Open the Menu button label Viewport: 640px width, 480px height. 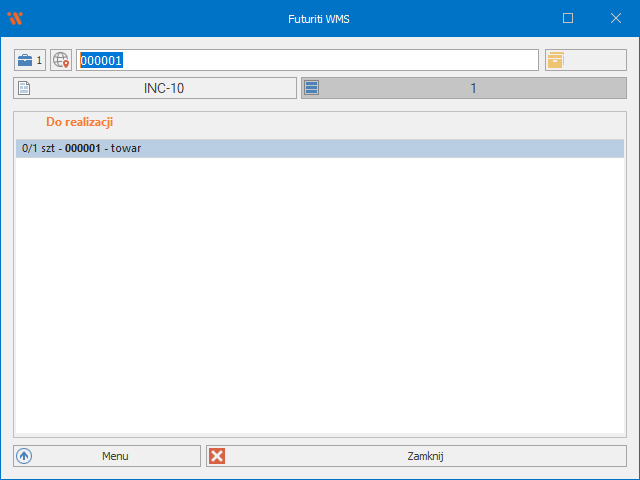(115, 456)
